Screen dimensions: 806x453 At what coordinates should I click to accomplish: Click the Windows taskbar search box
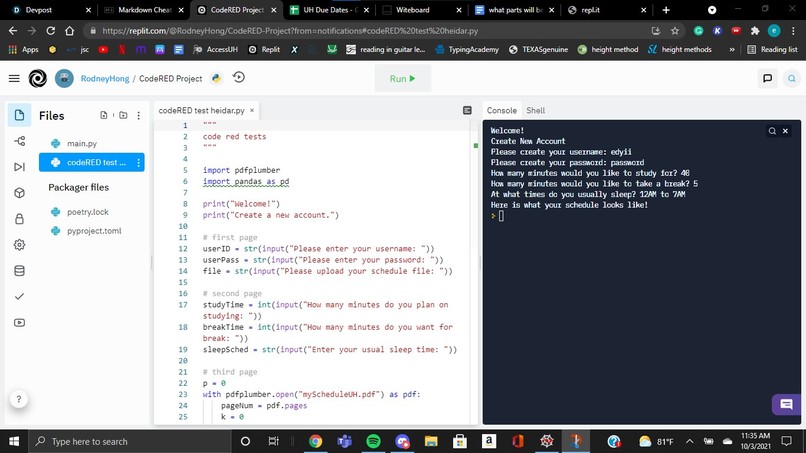point(129,441)
